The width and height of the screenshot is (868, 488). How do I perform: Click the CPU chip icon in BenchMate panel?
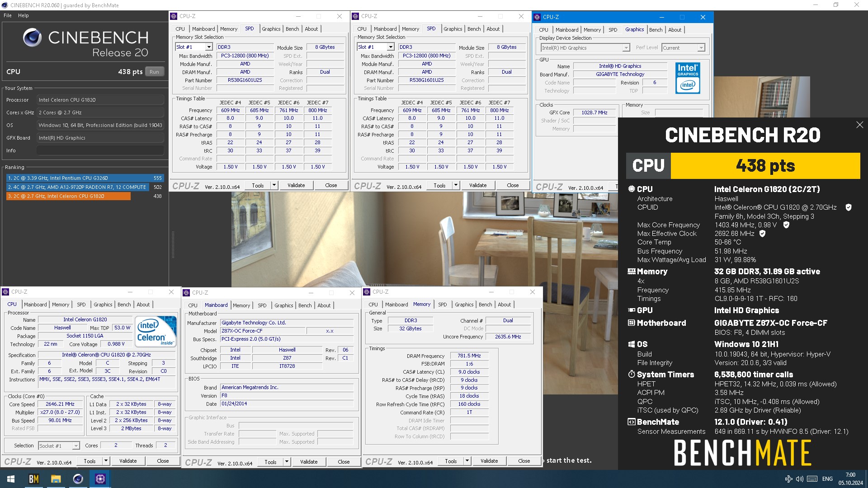tap(632, 189)
